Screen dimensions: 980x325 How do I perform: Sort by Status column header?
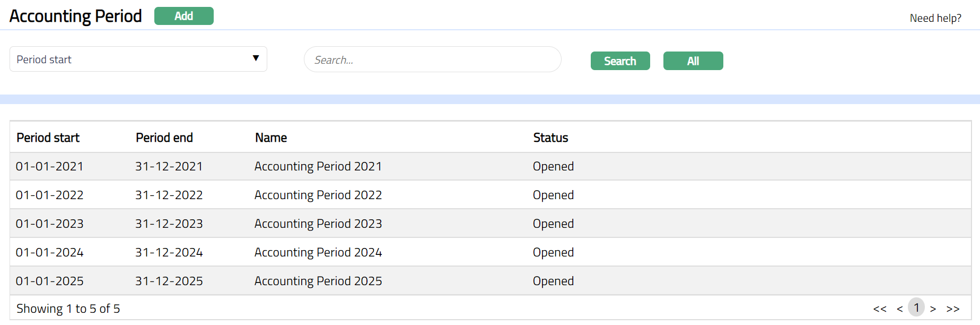click(550, 138)
